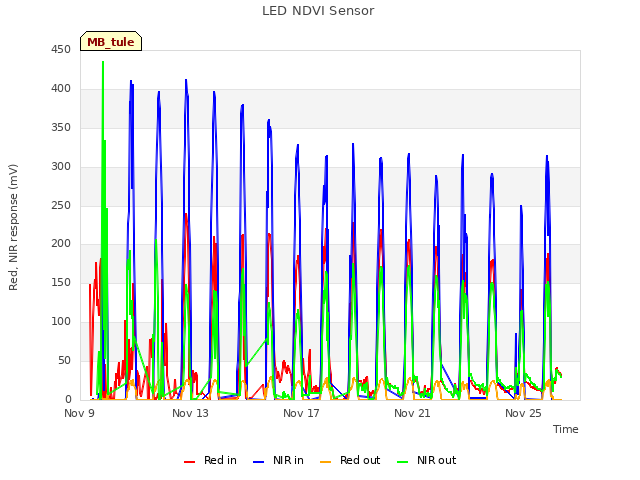Toggle the Red in legend entry
This screenshot has width=640, height=480.
tap(210, 460)
